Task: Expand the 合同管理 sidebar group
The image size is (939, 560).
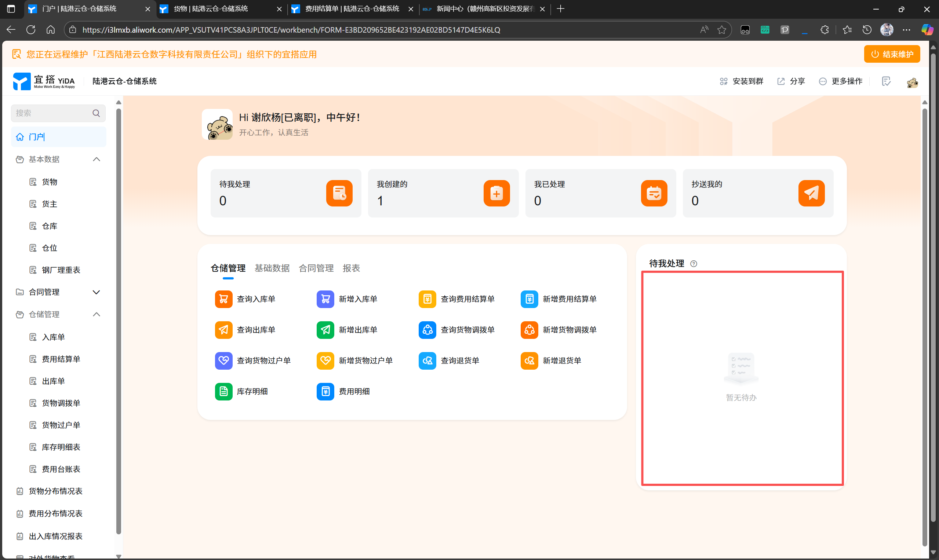Action: (x=96, y=292)
